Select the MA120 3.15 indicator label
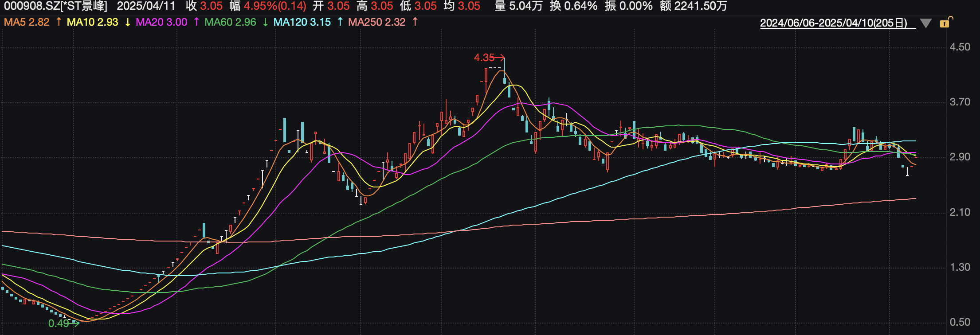The image size is (980, 335). pos(302,22)
